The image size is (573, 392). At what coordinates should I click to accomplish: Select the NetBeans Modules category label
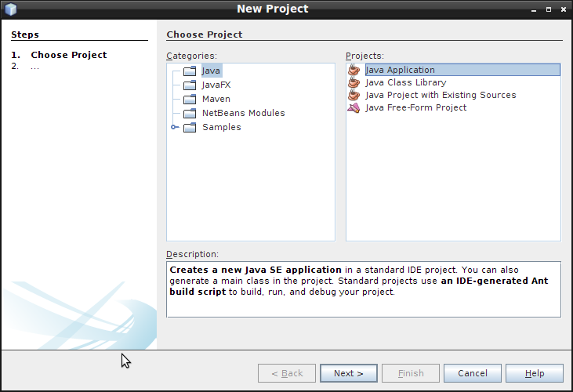(243, 113)
